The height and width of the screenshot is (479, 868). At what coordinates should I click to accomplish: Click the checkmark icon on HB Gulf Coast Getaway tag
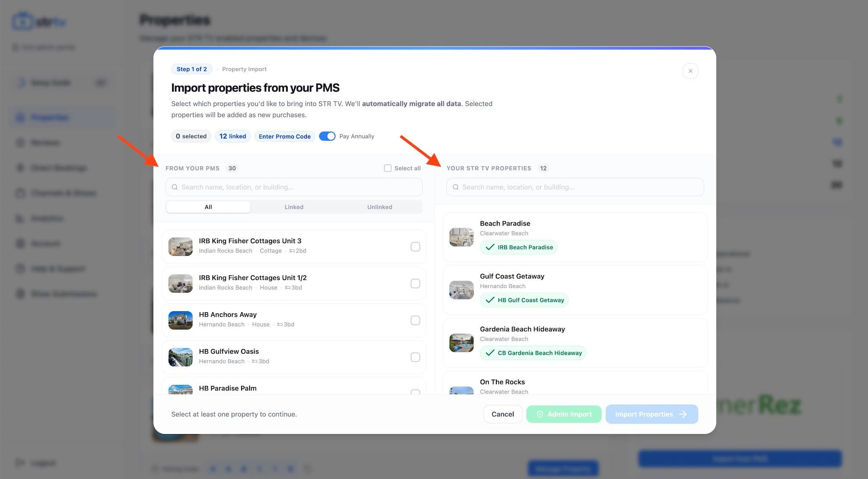[490, 300]
